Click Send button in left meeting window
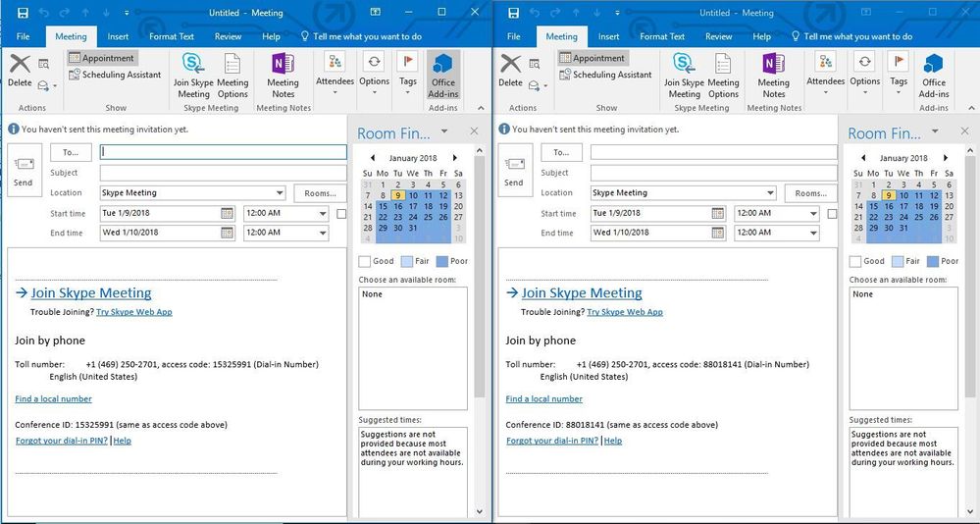This screenshot has width=980, height=524. click(24, 170)
